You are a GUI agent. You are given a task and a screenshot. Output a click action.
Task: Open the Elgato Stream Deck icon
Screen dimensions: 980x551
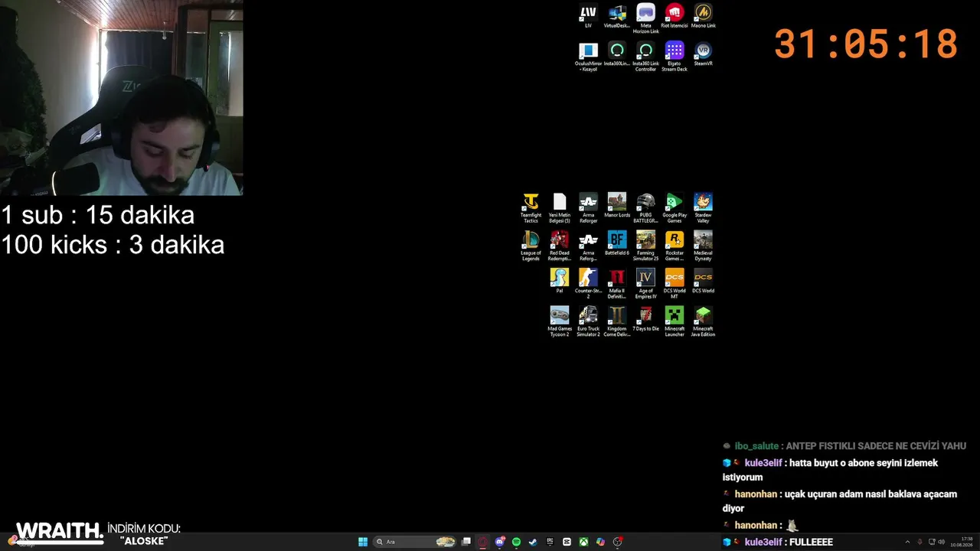pos(675,57)
